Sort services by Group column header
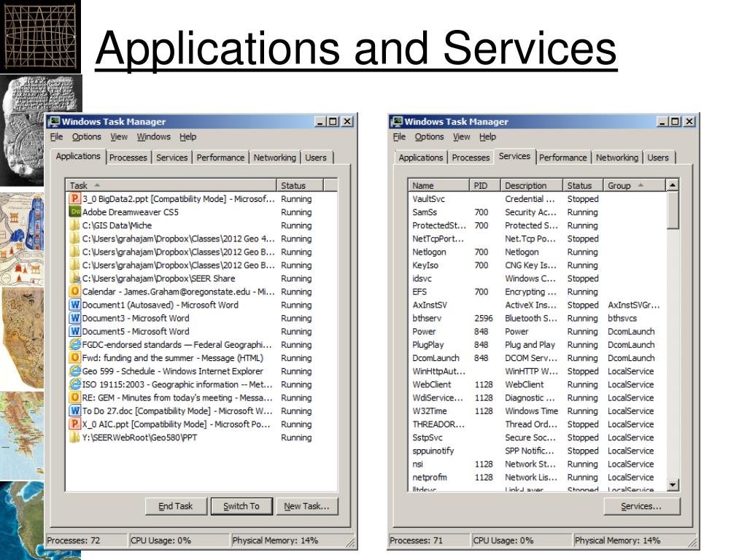The height and width of the screenshot is (560, 747). click(x=634, y=185)
